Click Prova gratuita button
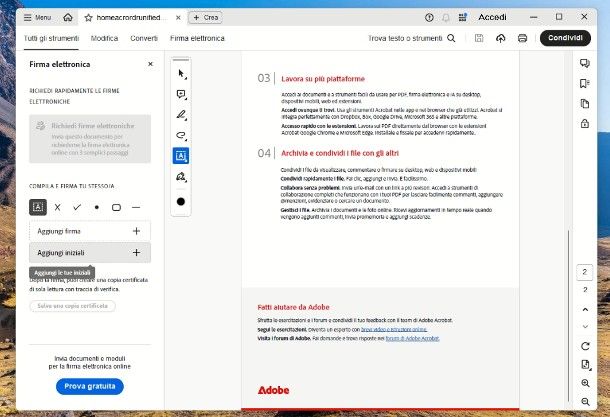This screenshot has height=417, width=610. click(90, 386)
